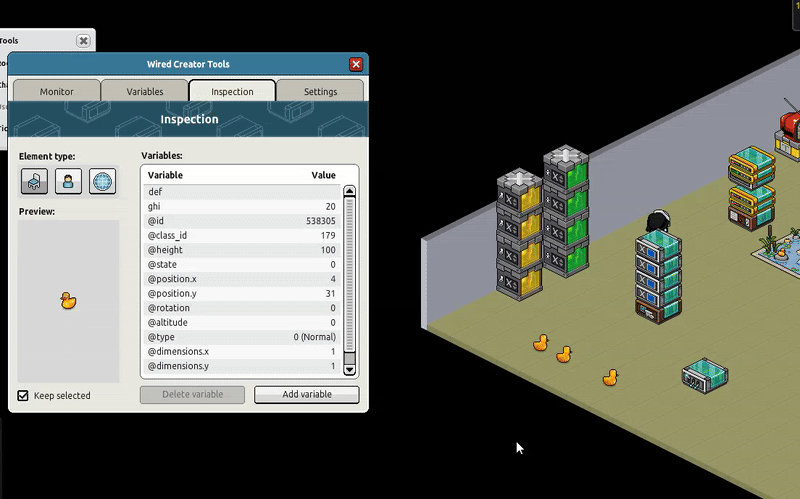Click the single wired box on floor
The width and height of the screenshot is (800, 499).
pyautogui.click(x=705, y=375)
